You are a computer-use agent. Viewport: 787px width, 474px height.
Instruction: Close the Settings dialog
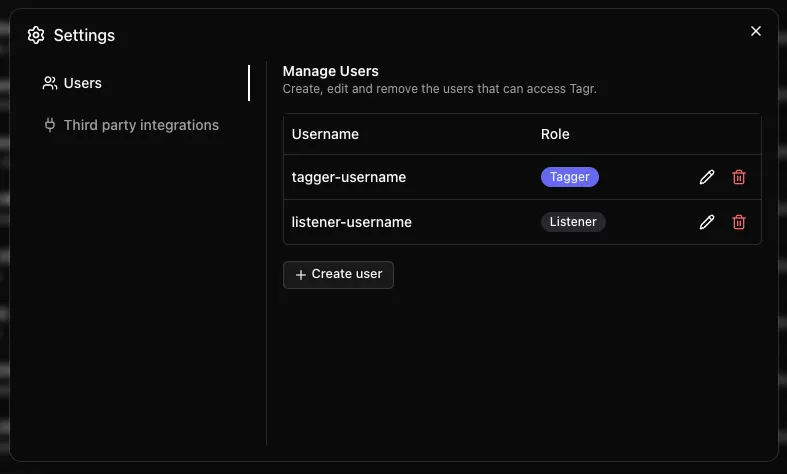[x=755, y=31]
